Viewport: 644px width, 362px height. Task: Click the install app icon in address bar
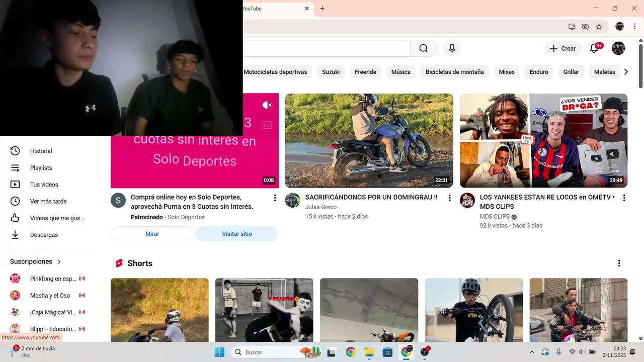572,27
